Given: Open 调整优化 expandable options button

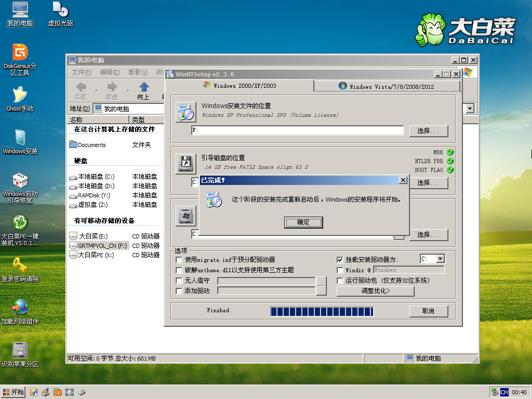Looking at the screenshot, I should [375, 291].
